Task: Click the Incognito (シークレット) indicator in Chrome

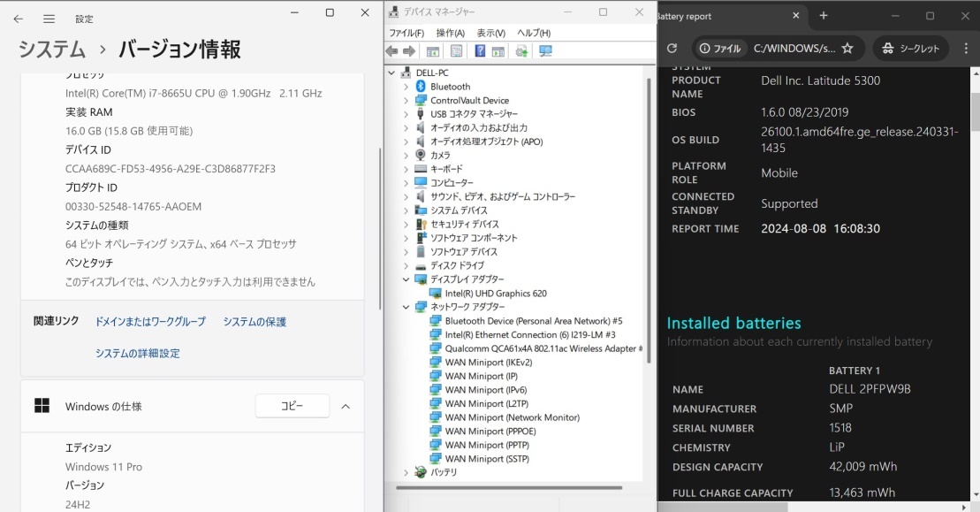Action: [910, 48]
